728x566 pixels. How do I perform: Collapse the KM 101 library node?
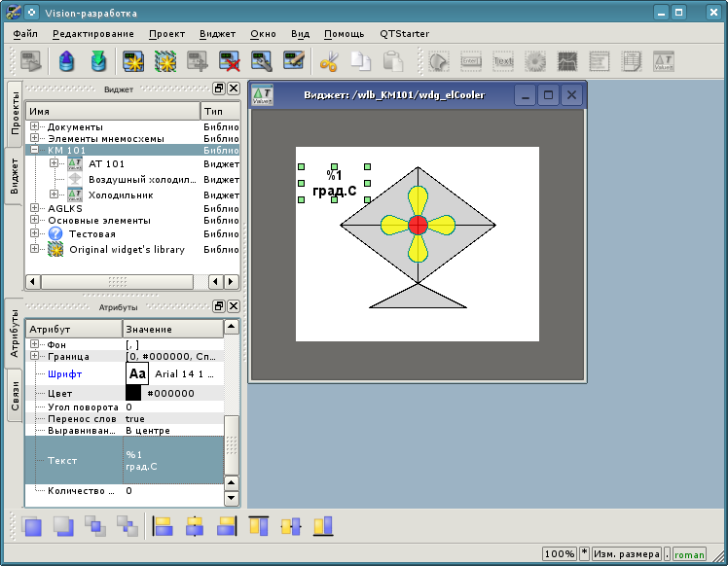click(x=35, y=151)
